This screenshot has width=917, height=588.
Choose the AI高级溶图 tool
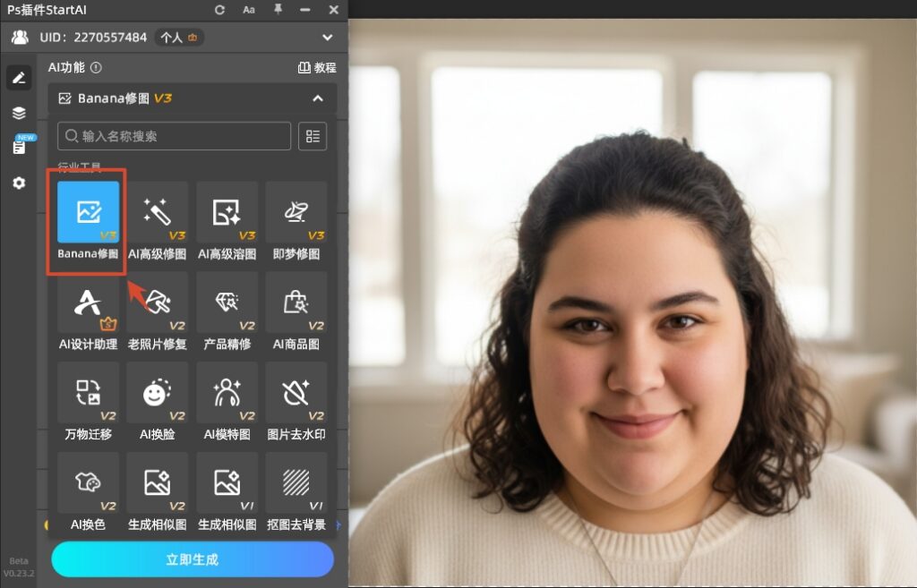pos(227,213)
